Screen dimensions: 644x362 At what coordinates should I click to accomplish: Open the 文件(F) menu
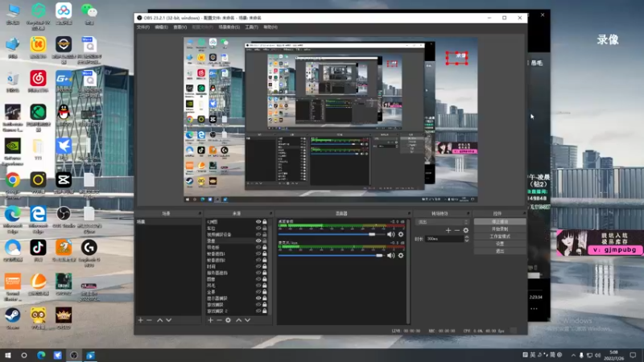tap(143, 27)
